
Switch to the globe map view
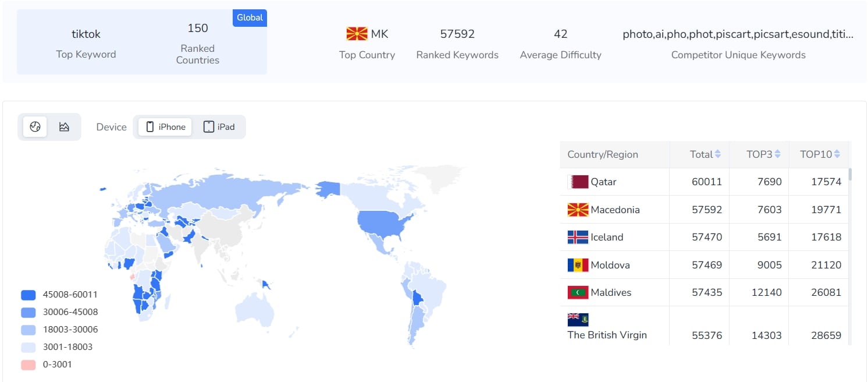coord(35,127)
